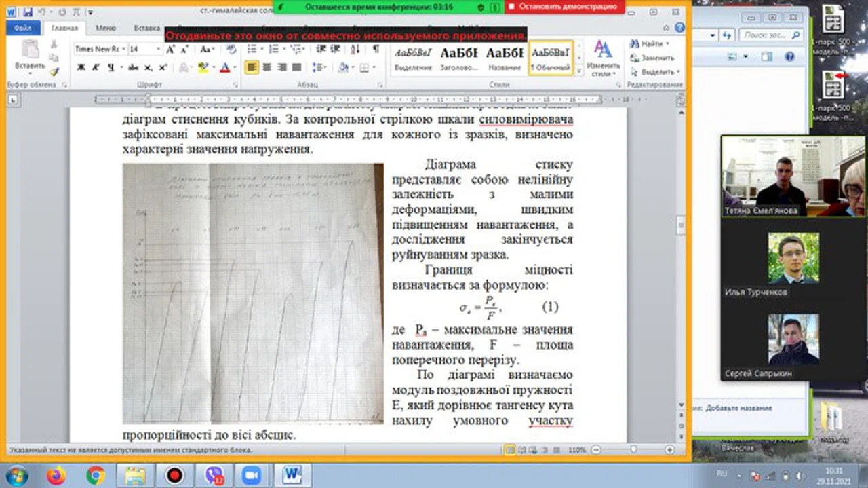Click the Save icon in Quick Access toolbar

click(x=28, y=12)
